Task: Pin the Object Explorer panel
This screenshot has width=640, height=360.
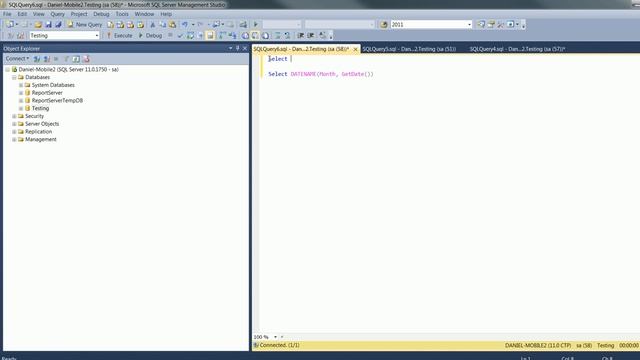Action: click(x=238, y=48)
